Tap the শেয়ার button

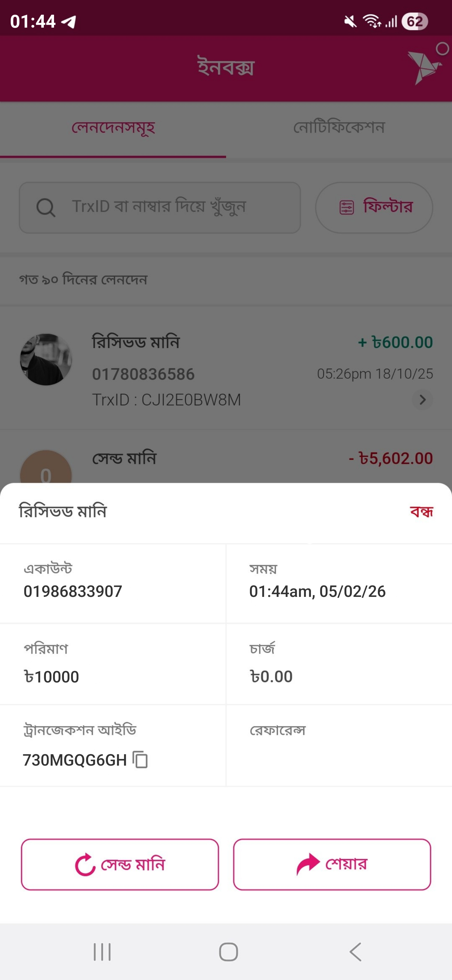click(332, 864)
